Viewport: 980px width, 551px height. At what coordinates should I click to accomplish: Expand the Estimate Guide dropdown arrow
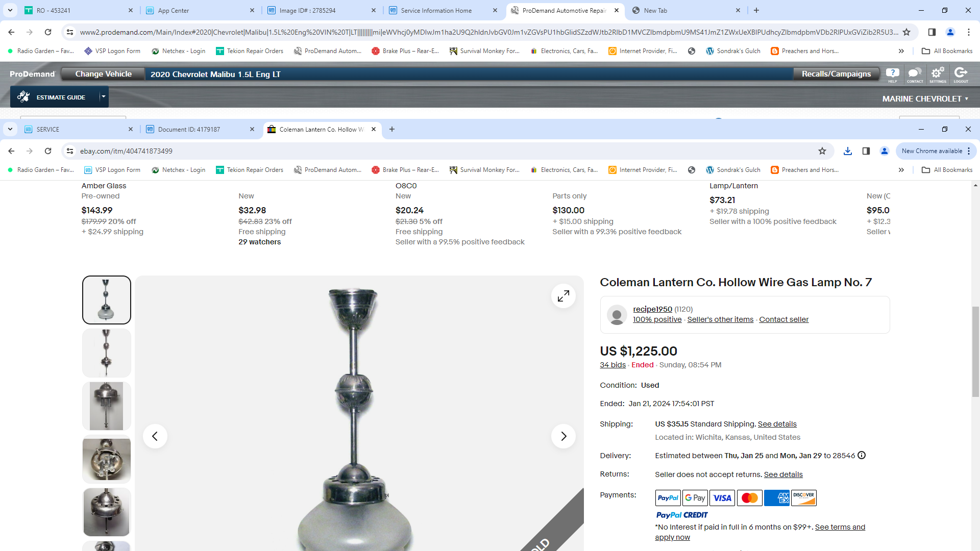click(103, 96)
